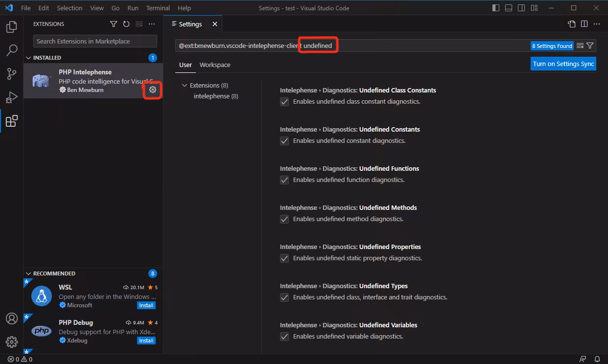The width and height of the screenshot is (608, 364).
Task: Toggle Undefined Types diagnostics checkbox
Action: pyautogui.click(x=284, y=297)
